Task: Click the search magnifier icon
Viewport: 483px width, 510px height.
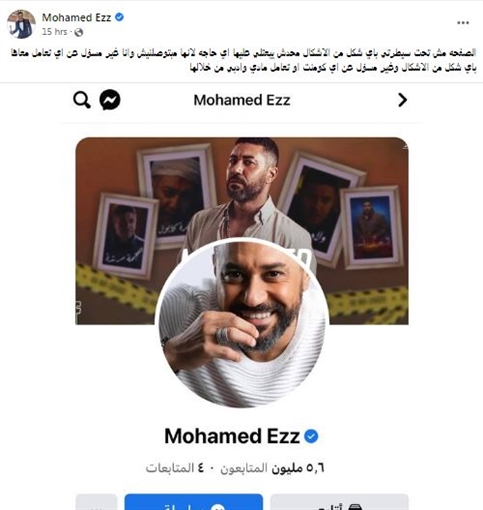Action: [82, 100]
